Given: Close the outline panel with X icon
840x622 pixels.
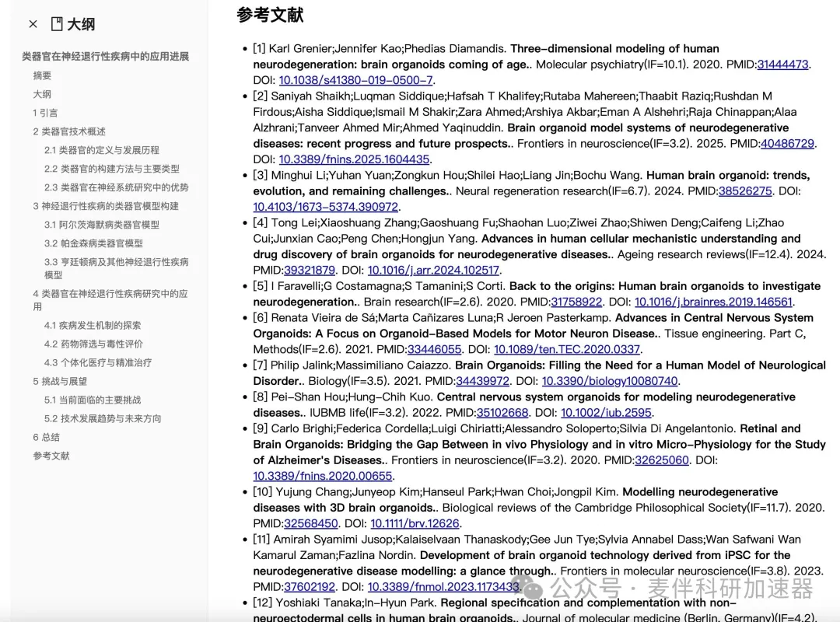Looking at the screenshot, I should (33, 24).
